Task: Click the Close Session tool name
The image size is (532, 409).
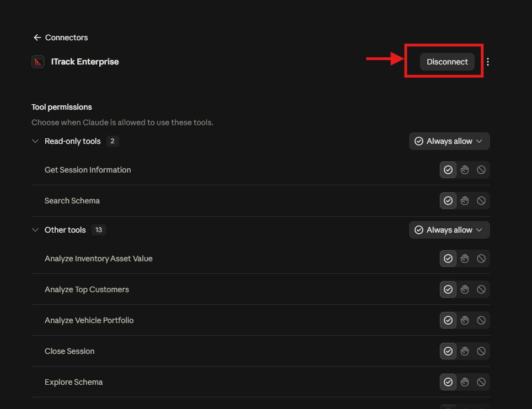Action: click(x=69, y=351)
